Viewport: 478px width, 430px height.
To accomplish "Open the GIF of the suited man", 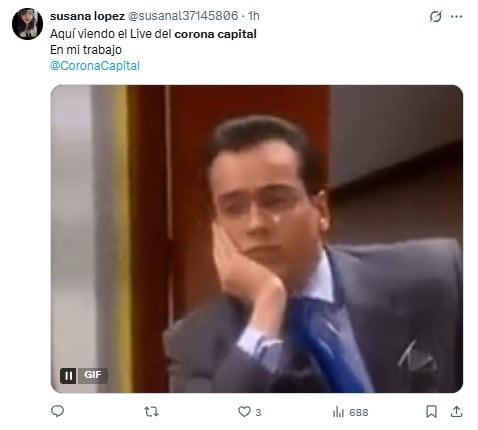I will (257, 239).
